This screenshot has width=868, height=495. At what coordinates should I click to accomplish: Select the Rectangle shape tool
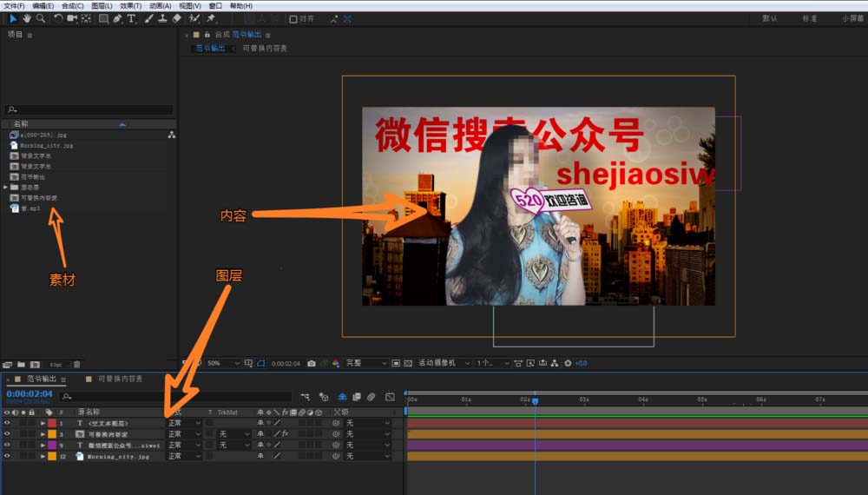(103, 19)
